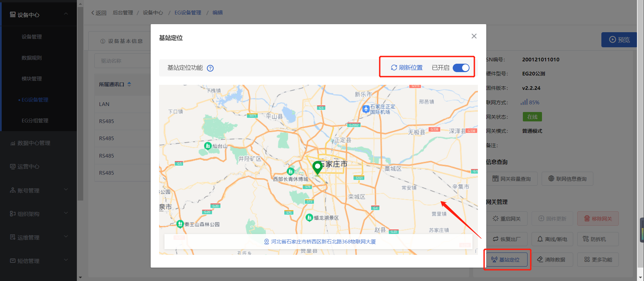Click the 重启网关 button
Screen dimensions: 644x281
click(507, 219)
